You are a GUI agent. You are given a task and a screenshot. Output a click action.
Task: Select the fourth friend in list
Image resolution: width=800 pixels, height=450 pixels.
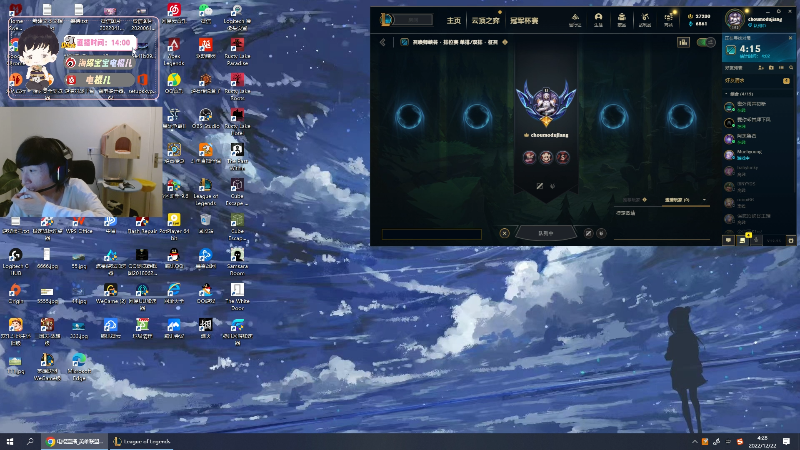(x=758, y=154)
